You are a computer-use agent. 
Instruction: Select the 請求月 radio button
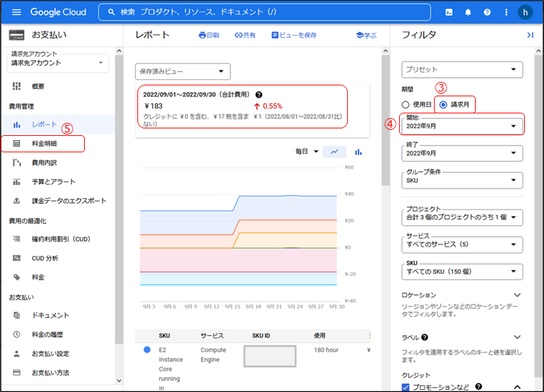444,104
